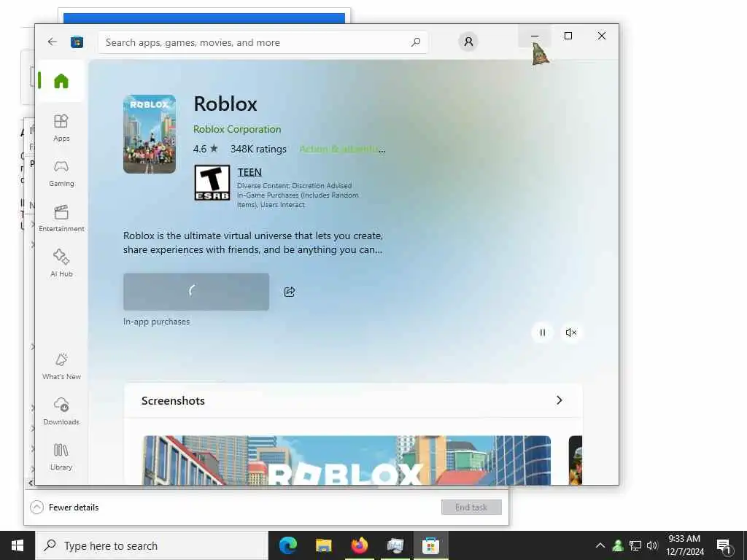Open AI Hub in the sidebar

tap(61, 263)
